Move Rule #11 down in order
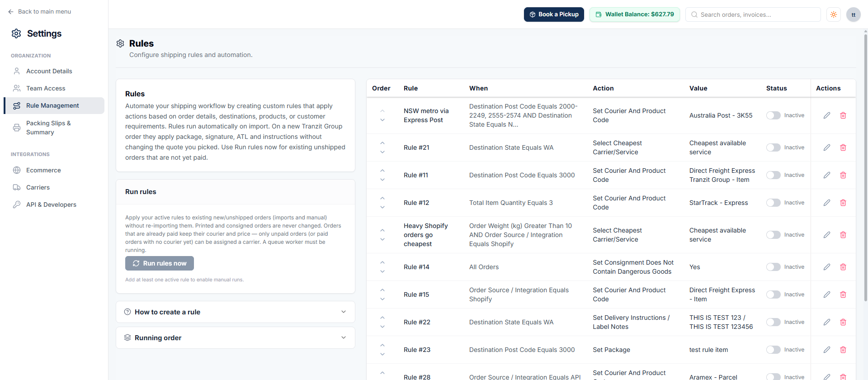The height and width of the screenshot is (380, 868). point(382,180)
